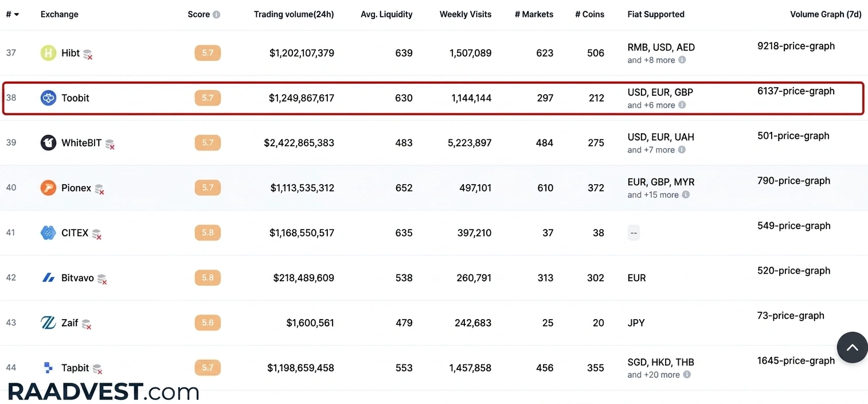Click the no-reserves icon beside CITEX
The width and height of the screenshot is (868, 404).
(97, 235)
